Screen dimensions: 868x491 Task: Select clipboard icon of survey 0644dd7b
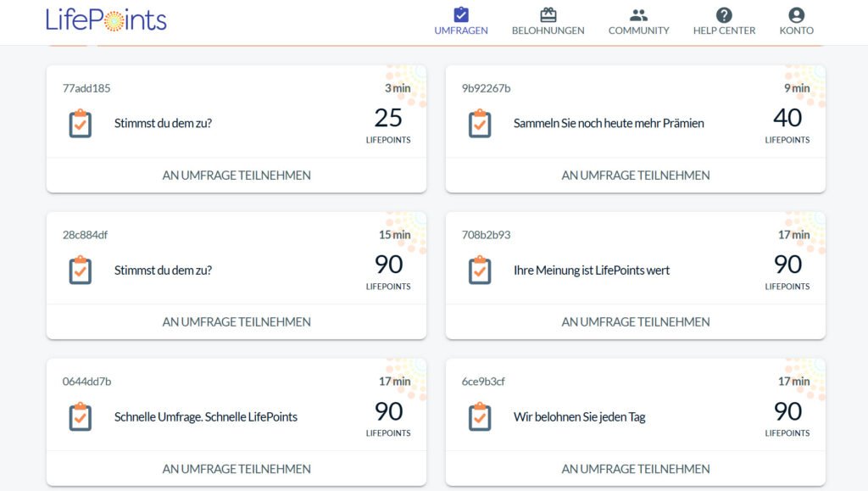[81, 417]
